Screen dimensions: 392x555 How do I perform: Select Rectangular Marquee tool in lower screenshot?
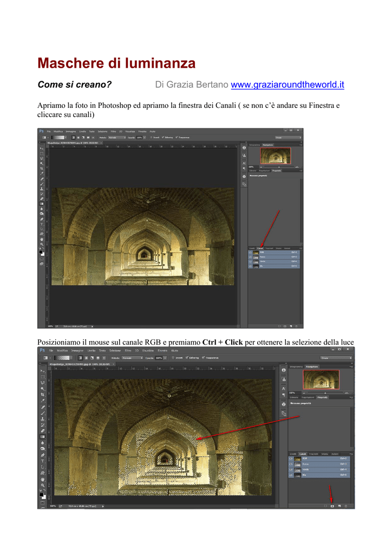click(x=43, y=377)
